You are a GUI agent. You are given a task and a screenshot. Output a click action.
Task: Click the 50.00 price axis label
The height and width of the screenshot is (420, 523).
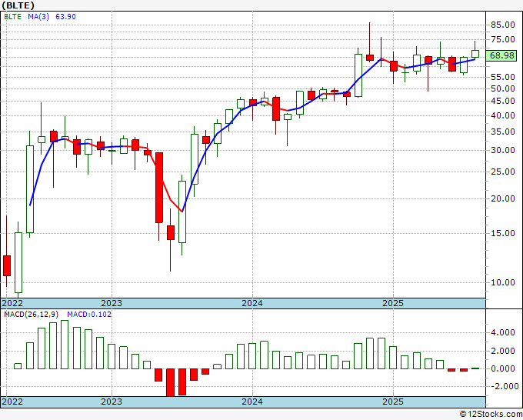coord(503,88)
